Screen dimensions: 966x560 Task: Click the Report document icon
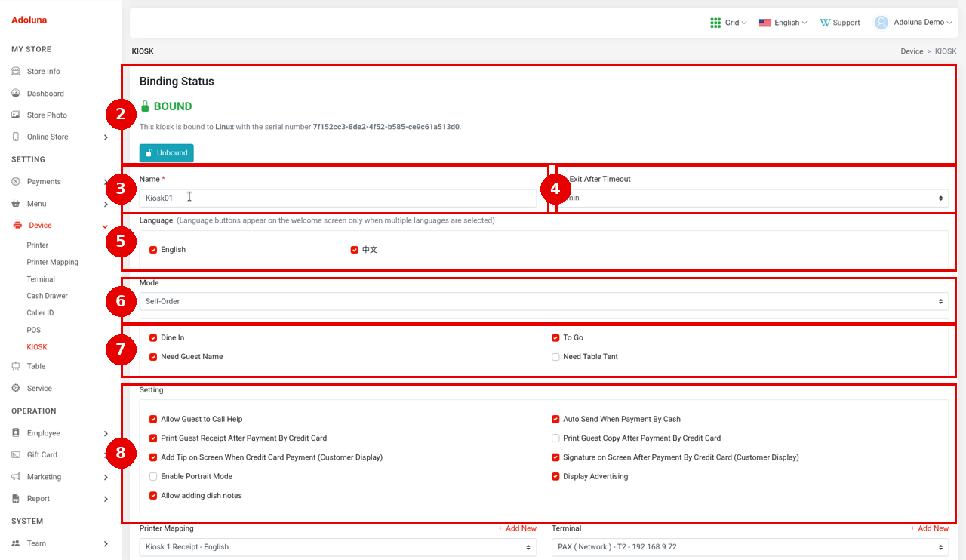click(16, 499)
